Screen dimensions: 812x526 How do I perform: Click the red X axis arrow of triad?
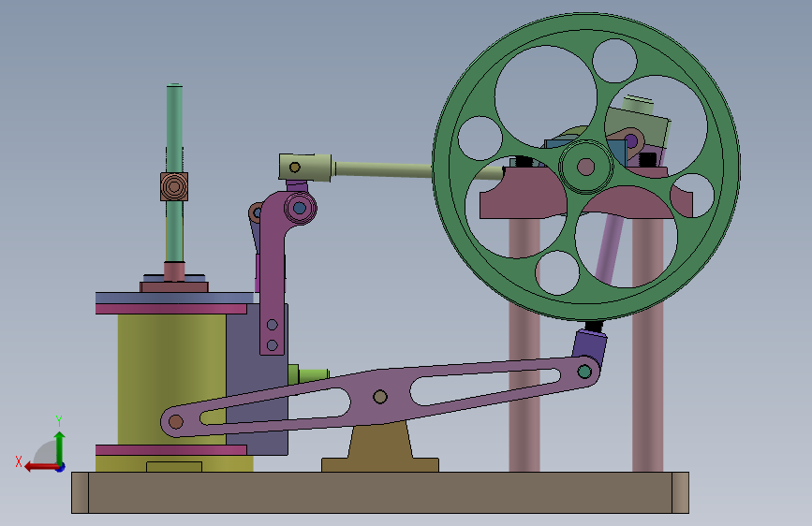[x=40, y=467]
